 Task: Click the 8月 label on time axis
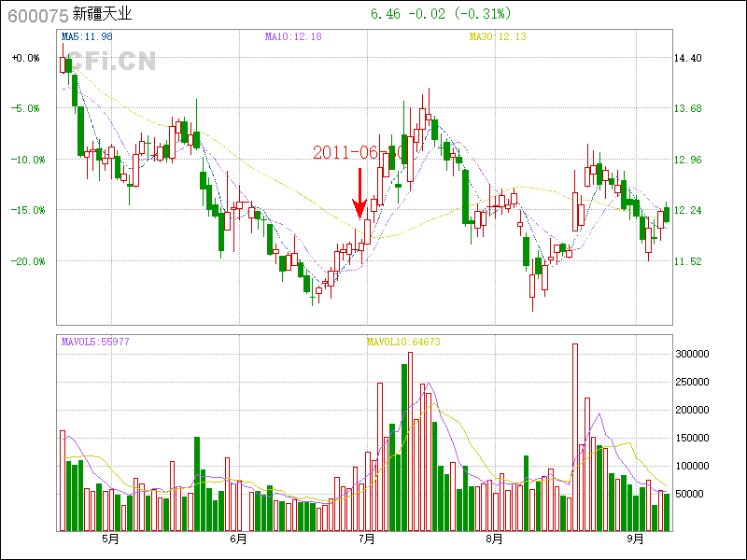point(495,539)
